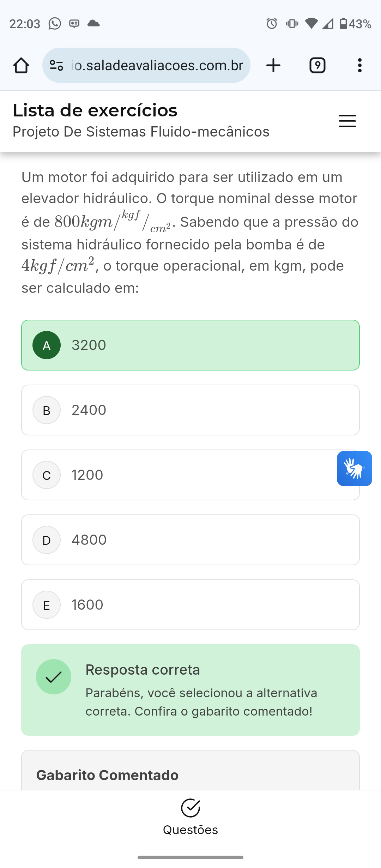Tap the Questões checkmark icon
This screenshot has width=381, height=868.
(x=190, y=808)
